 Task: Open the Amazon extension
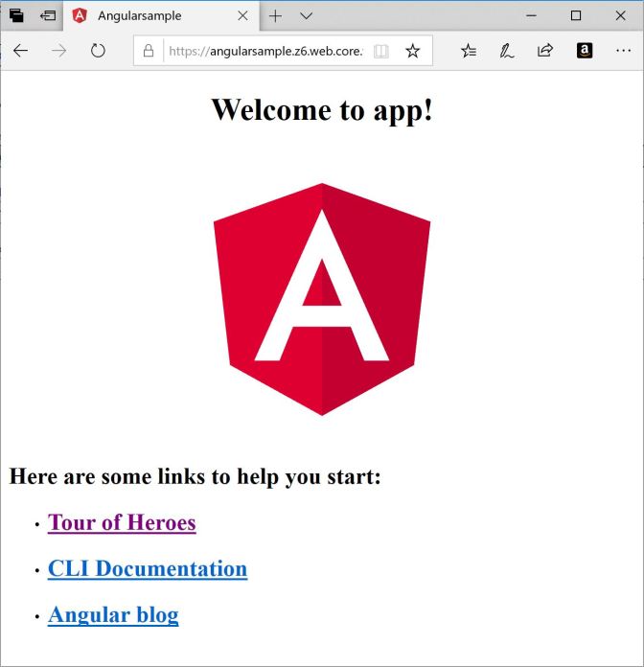(x=585, y=51)
